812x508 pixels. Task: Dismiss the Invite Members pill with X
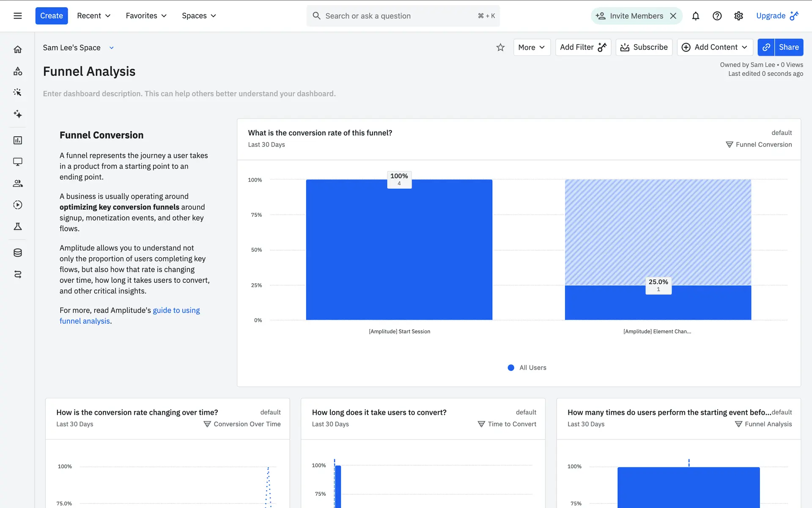673,16
